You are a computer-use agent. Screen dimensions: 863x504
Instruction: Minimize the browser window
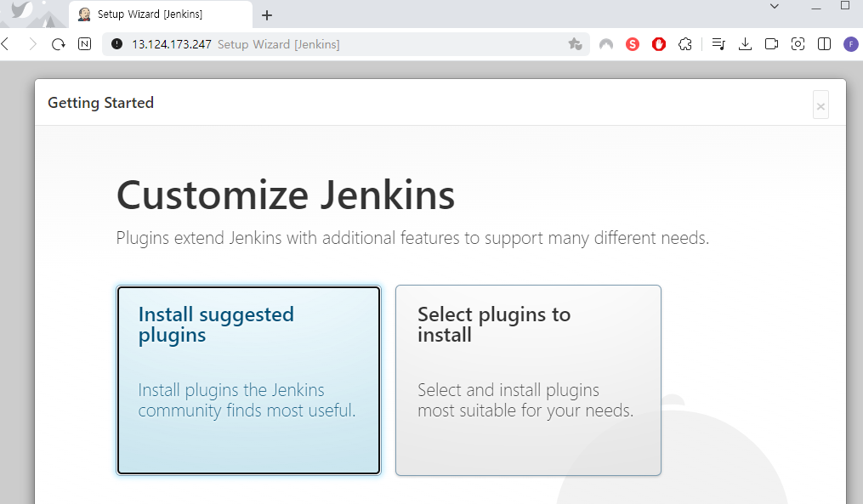point(816,7)
